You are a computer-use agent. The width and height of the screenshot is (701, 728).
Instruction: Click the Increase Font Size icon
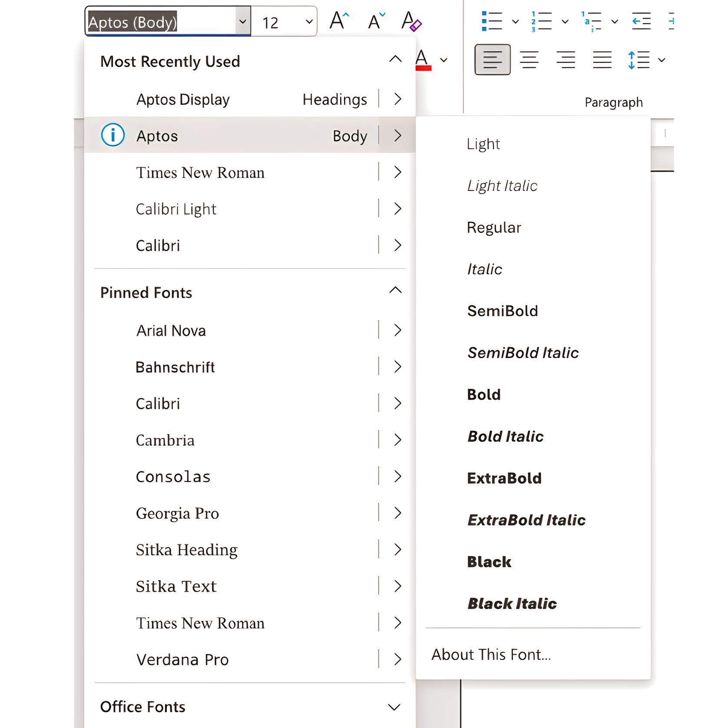tap(339, 20)
